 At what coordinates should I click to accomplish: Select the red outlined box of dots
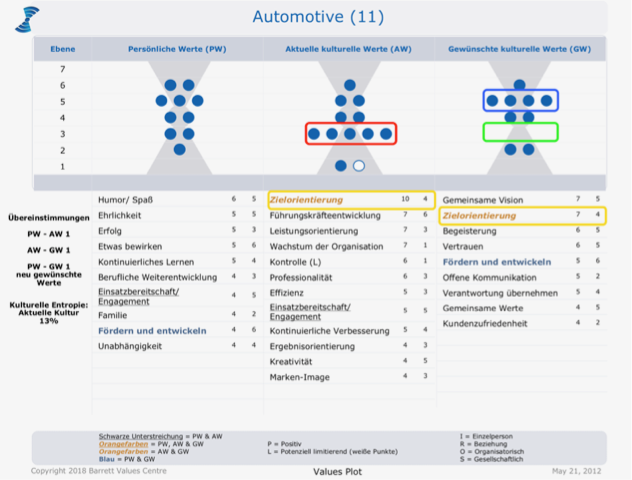[351, 133]
